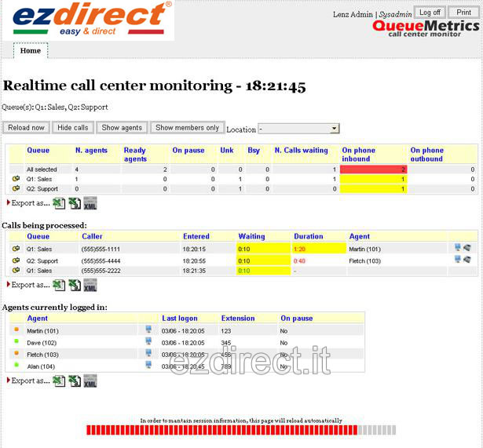The width and height of the screenshot is (483, 448).
Task: Click green status dot for Dave (102)
Action: point(16,341)
